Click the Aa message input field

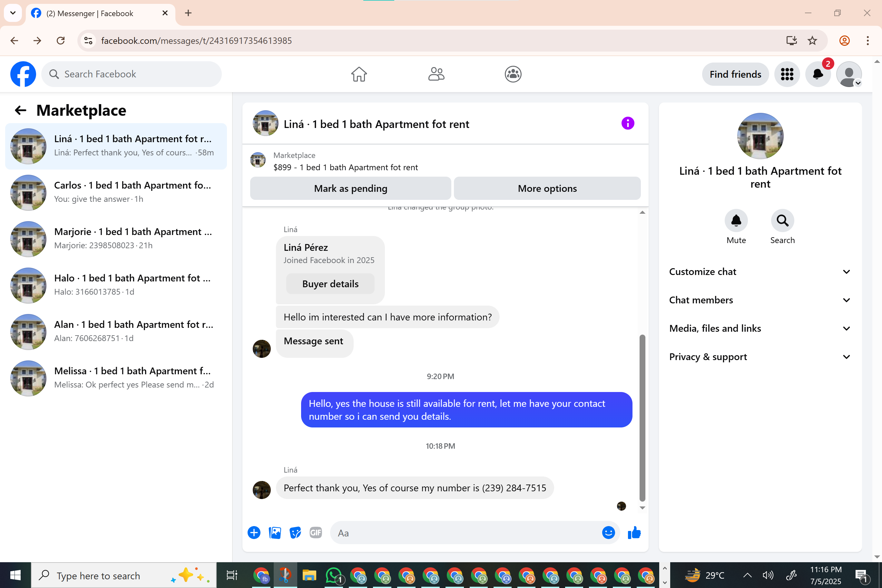(465, 533)
